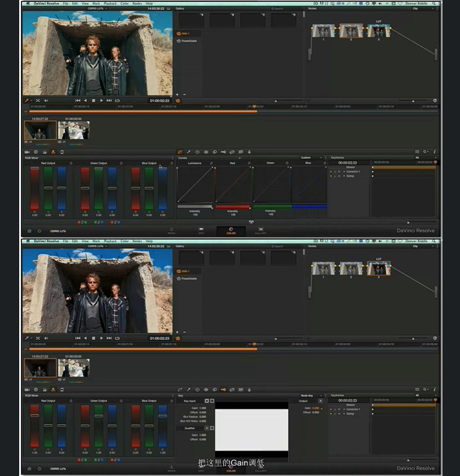Open scopes list icon in top window
The width and height of the screenshot is (460, 476).
pos(417,152)
